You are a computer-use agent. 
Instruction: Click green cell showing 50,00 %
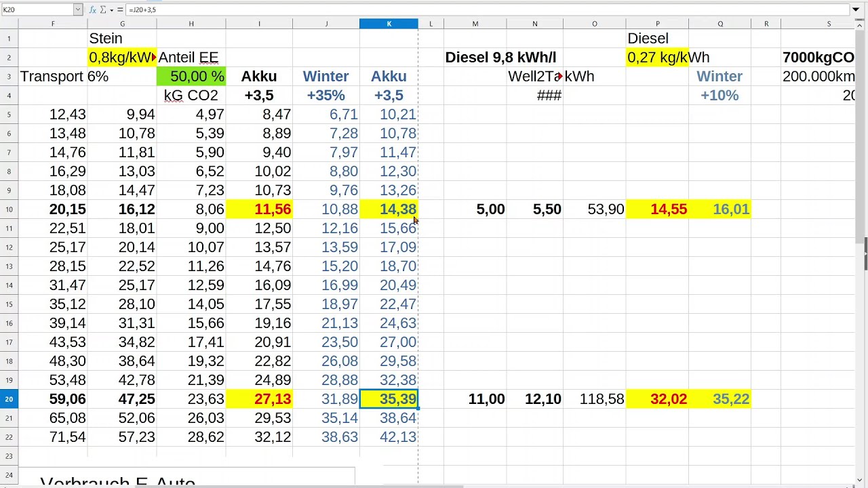191,77
